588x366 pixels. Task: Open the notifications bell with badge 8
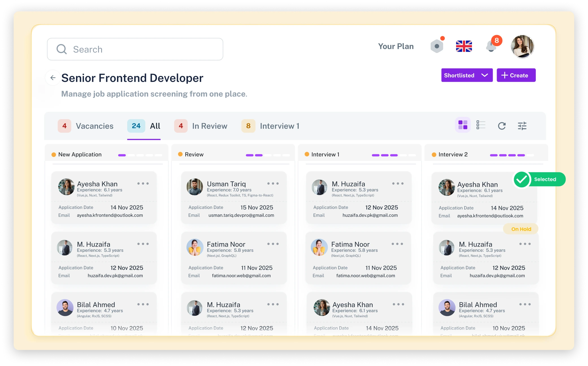pos(492,46)
